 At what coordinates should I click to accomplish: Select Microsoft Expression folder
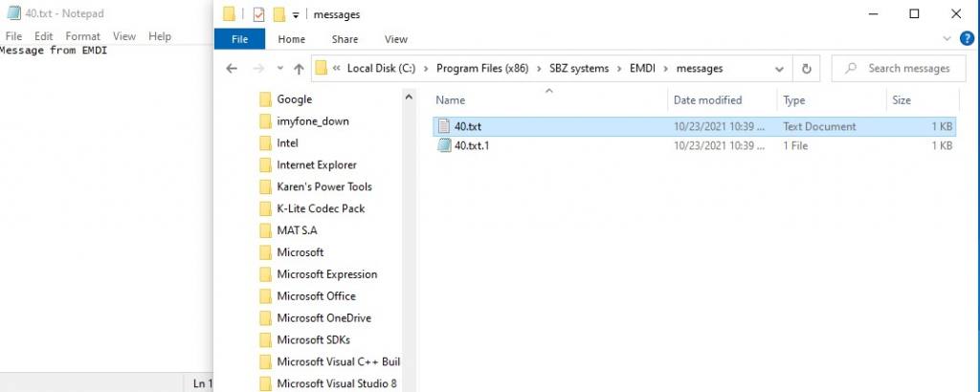tap(327, 274)
